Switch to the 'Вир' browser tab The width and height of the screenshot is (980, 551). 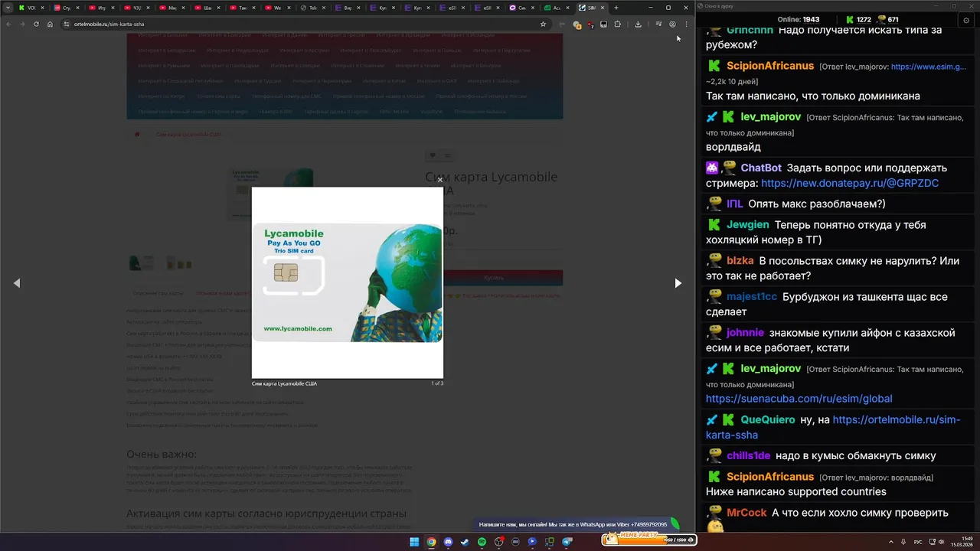coord(347,8)
